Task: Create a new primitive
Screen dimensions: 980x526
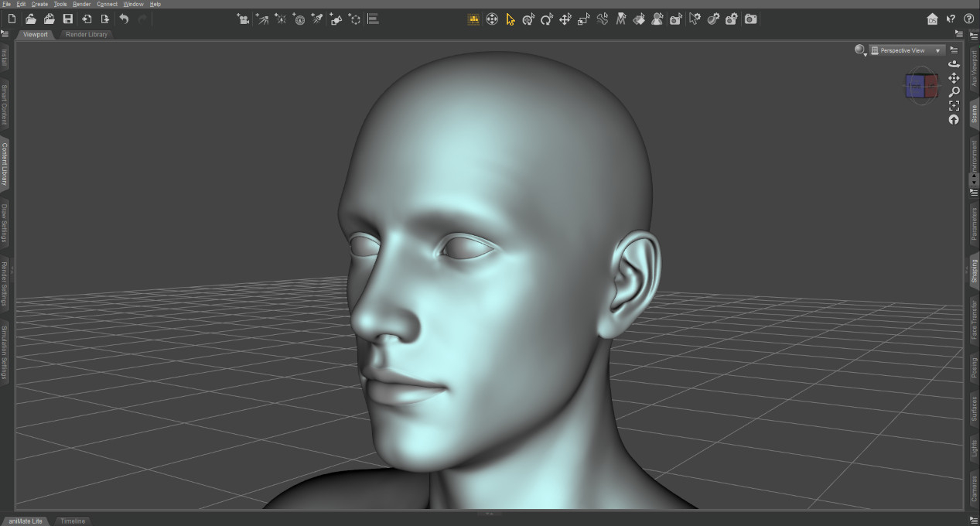Action: click(336, 19)
